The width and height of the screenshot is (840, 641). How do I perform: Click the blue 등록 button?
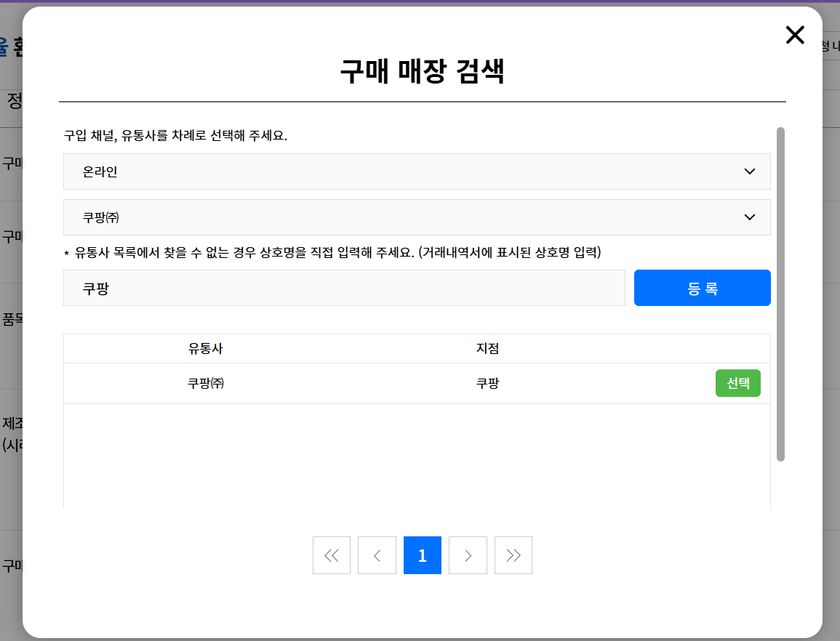pos(702,288)
